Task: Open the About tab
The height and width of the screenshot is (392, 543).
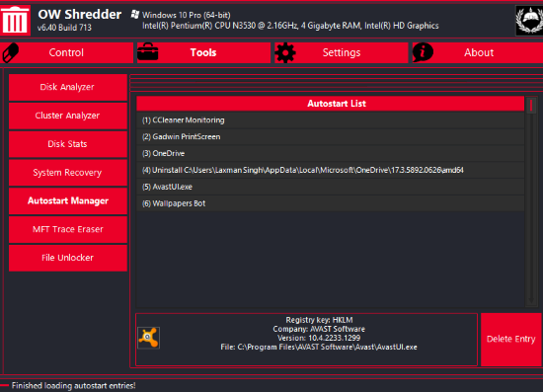Action: pos(478,52)
